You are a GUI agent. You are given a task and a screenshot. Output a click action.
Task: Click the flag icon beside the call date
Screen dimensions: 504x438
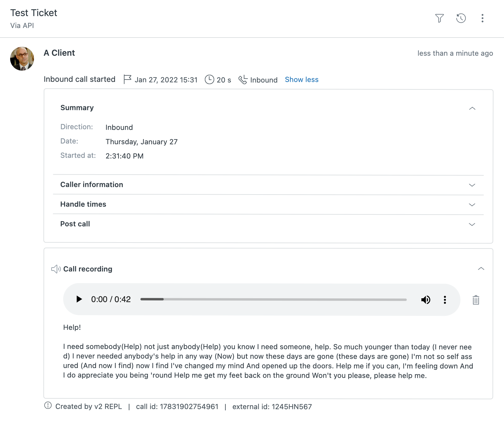click(127, 80)
